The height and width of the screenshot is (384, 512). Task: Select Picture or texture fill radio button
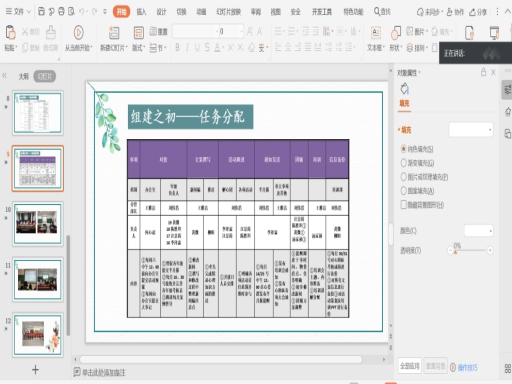tap(404, 177)
